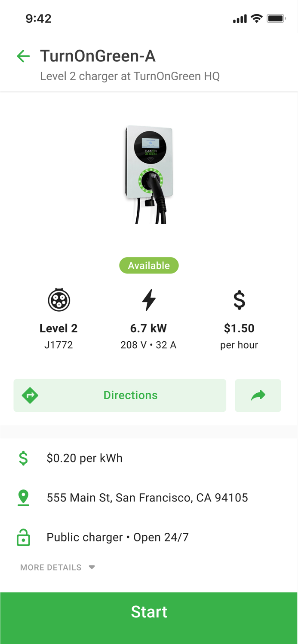
Task: Tap the open padlock public-charger icon
Action: pos(24,537)
